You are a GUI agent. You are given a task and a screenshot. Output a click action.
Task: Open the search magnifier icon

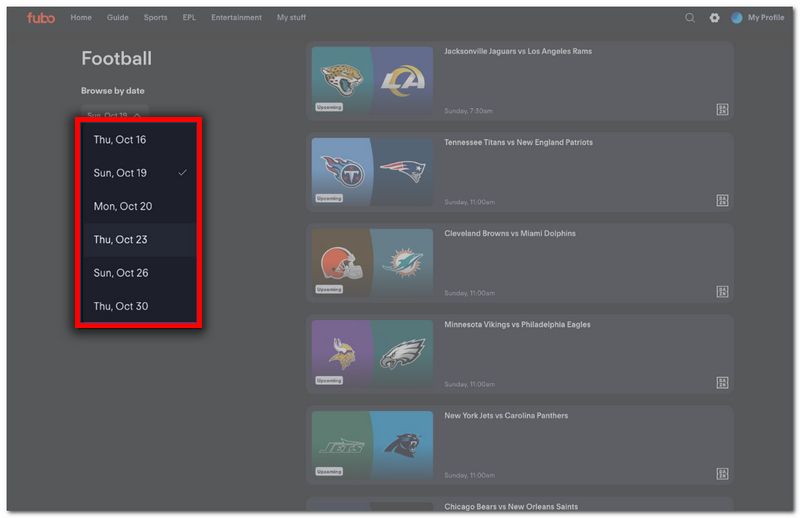[690, 18]
